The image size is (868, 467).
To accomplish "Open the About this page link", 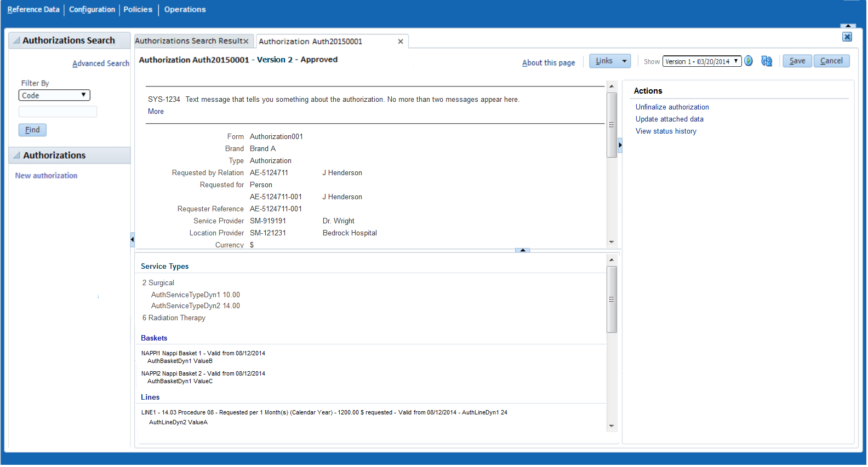I will point(549,63).
